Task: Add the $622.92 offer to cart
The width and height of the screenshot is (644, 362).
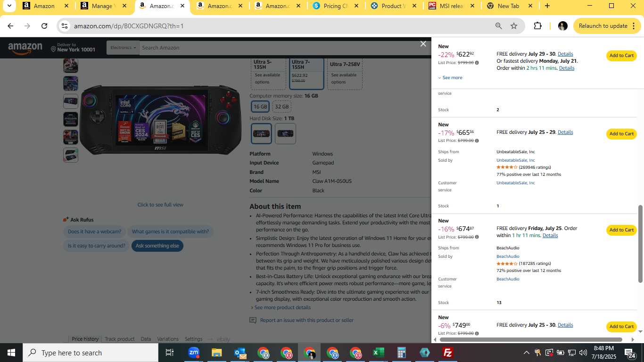Action: coord(621,56)
